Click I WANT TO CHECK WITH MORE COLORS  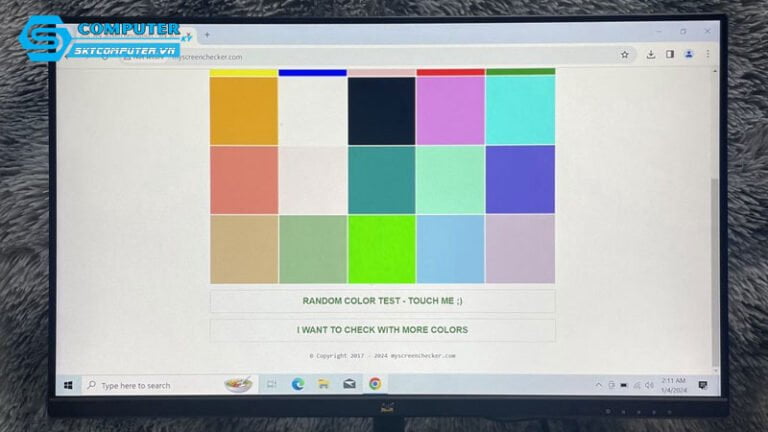coord(382,330)
